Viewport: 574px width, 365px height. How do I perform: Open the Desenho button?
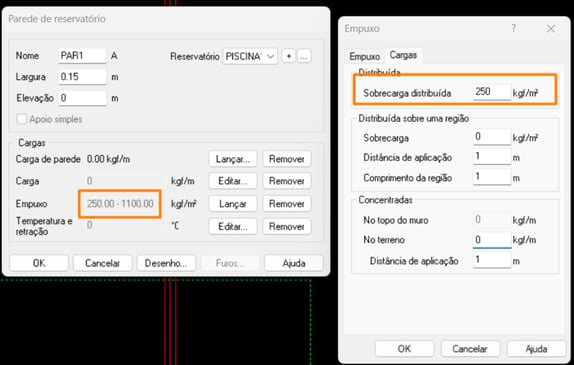click(x=166, y=263)
